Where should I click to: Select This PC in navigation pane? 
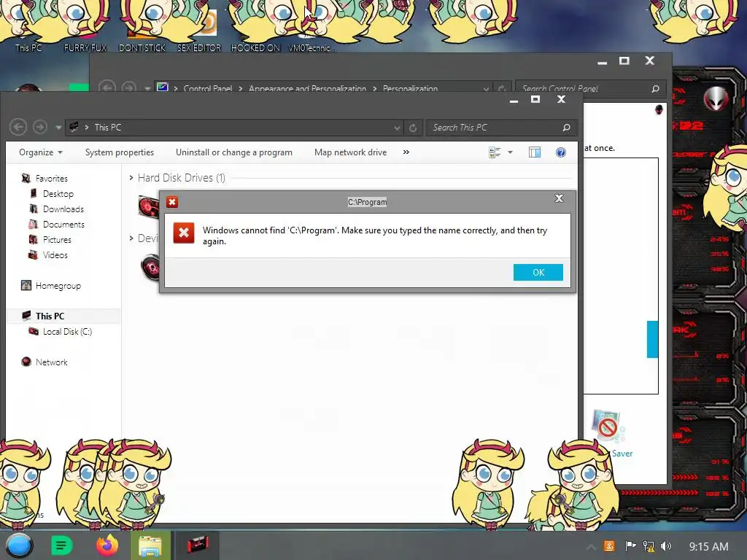coord(50,316)
